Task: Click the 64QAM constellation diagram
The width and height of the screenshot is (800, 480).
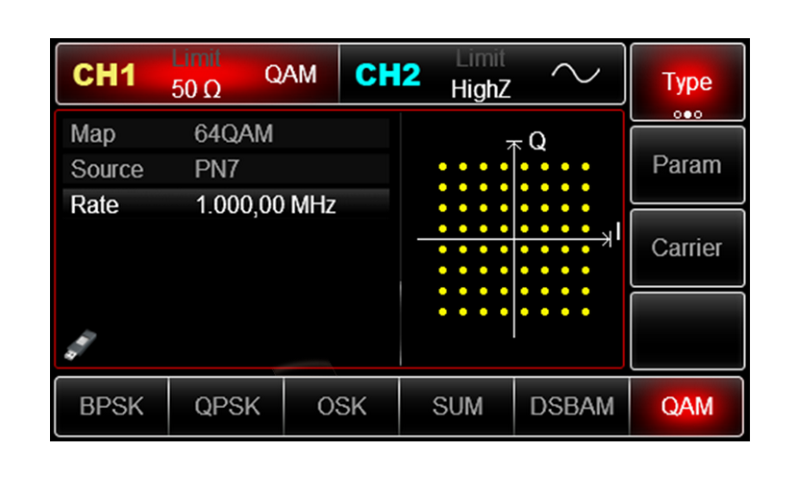Action: 514,238
